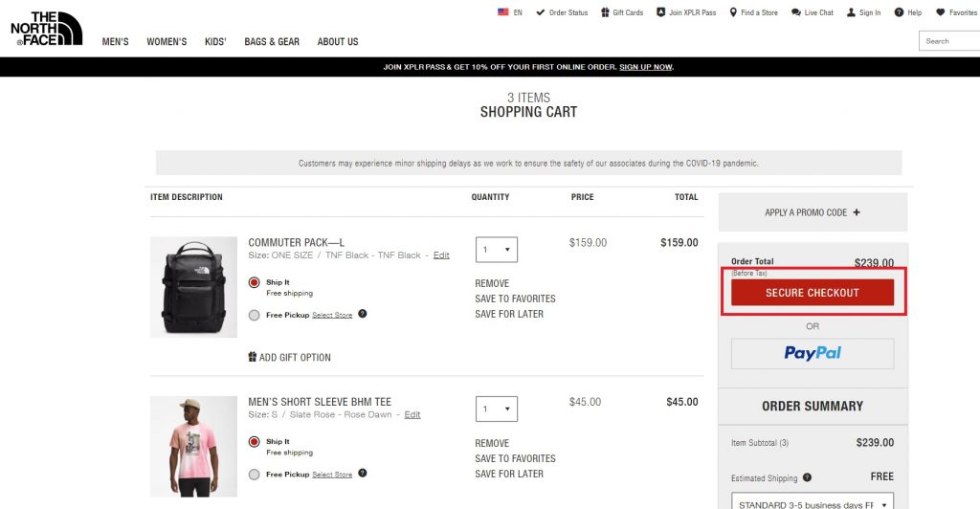The height and width of the screenshot is (509, 980).
Task: Pay with the PayPal button
Action: 813,353
